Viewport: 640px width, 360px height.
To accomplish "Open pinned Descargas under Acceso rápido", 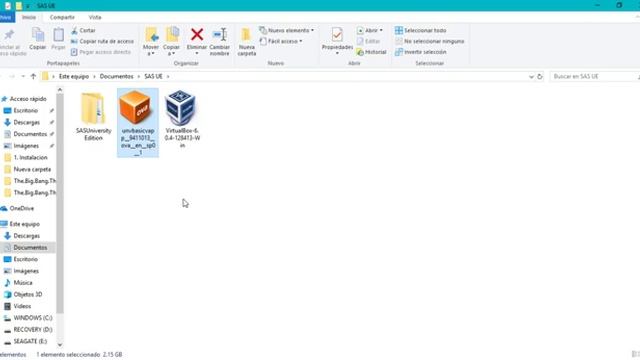I will (x=27, y=122).
